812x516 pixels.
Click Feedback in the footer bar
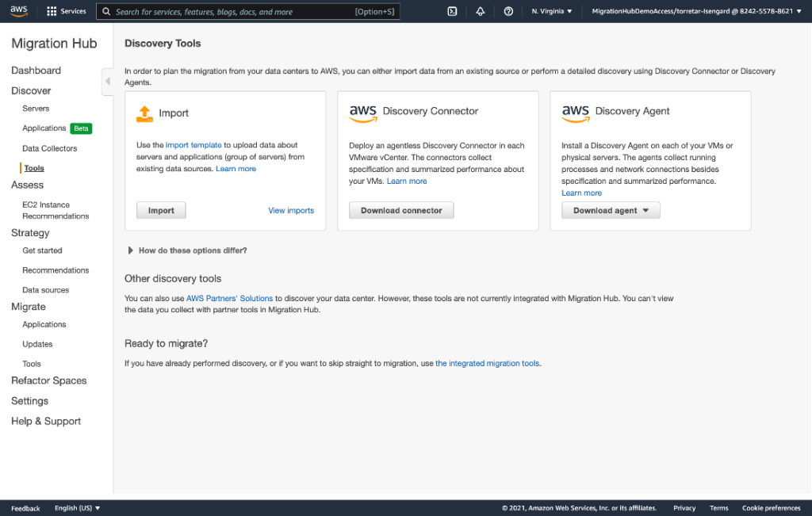click(x=25, y=508)
